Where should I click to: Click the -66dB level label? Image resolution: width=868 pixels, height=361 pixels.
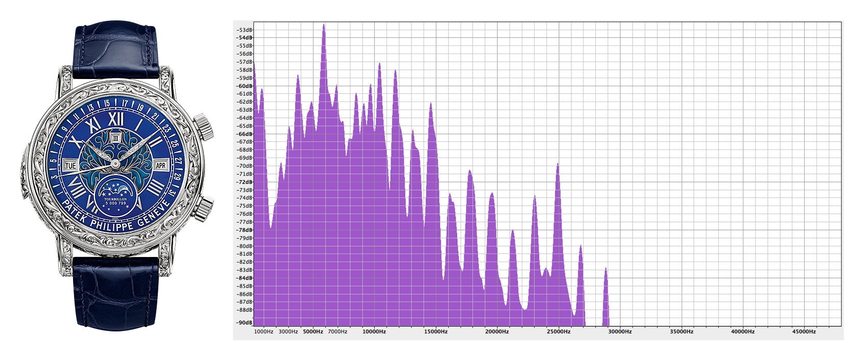click(x=245, y=134)
